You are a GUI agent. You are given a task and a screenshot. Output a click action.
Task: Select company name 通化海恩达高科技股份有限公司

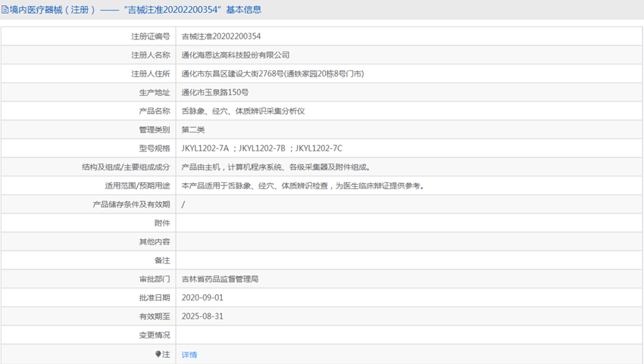click(x=236, y=55)
